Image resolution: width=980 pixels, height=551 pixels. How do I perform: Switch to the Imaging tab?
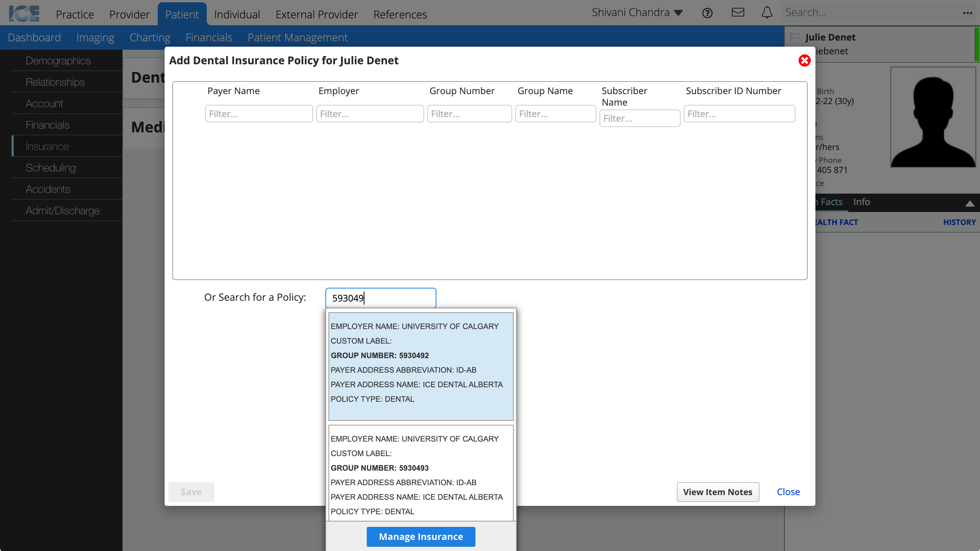point(95,37)
